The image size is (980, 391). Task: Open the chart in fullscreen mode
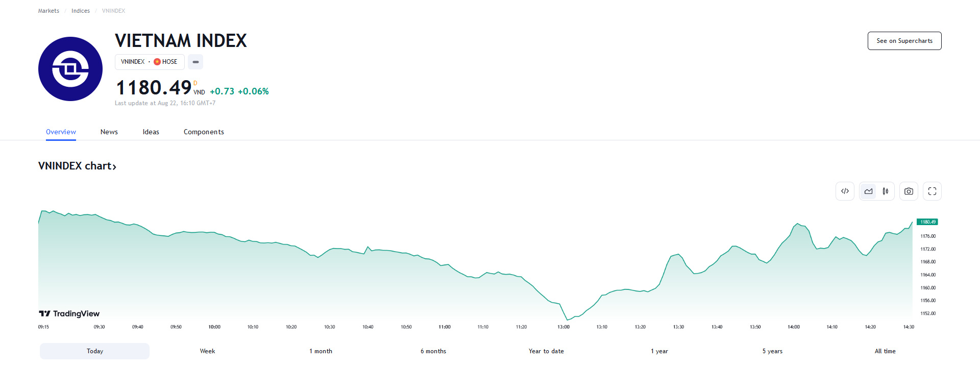coord(932,191)
